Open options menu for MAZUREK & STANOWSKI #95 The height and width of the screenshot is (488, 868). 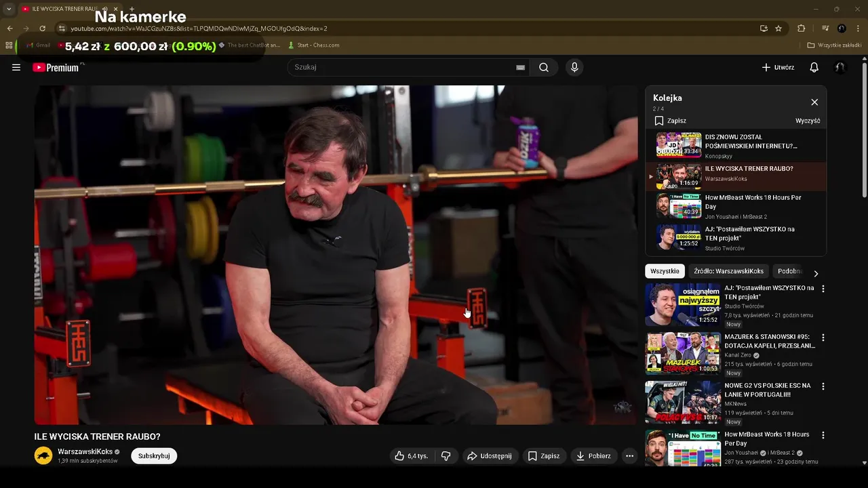click(823, 338)
